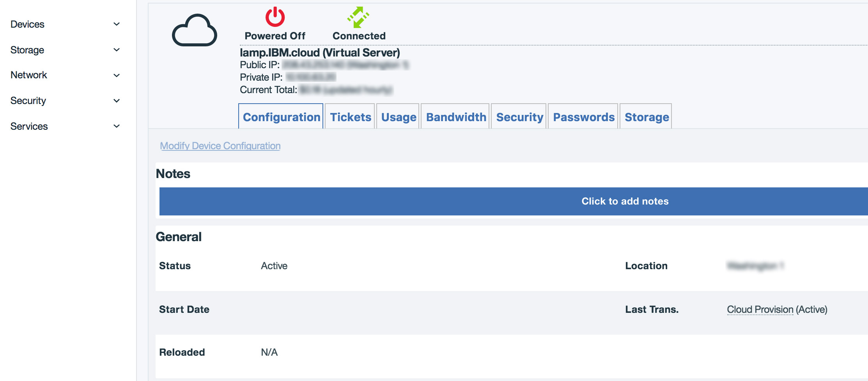Screen dimensions: 868x381
Task: Click the 'Click to add notes' bar
Action: pyautogui.click(x=514, y=201)
